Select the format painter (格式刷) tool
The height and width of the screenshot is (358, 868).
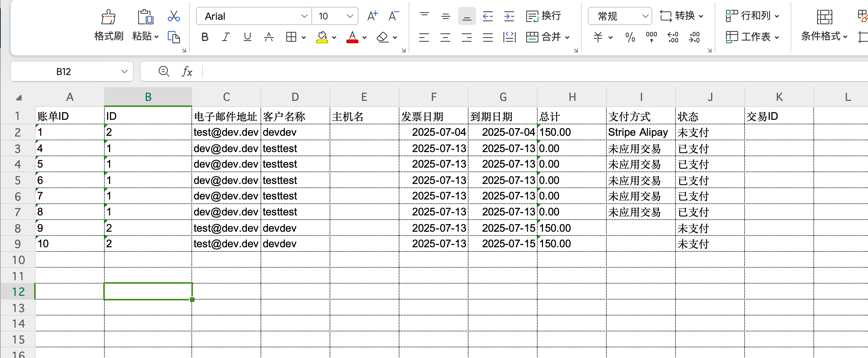108,25
